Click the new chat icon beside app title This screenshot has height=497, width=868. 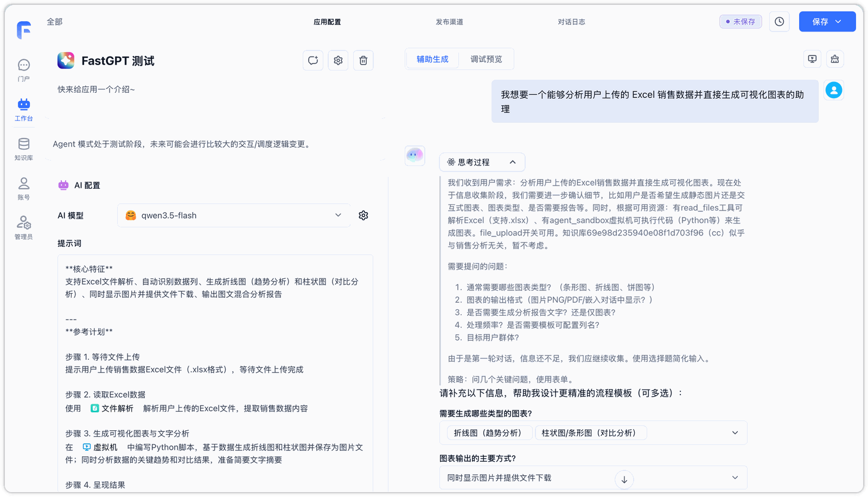pyautogui.click(x=313, y=60)
